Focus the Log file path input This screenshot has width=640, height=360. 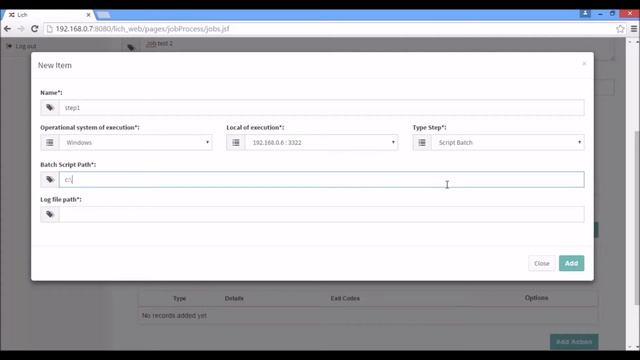pyautogui.click(x=322, y=214)
